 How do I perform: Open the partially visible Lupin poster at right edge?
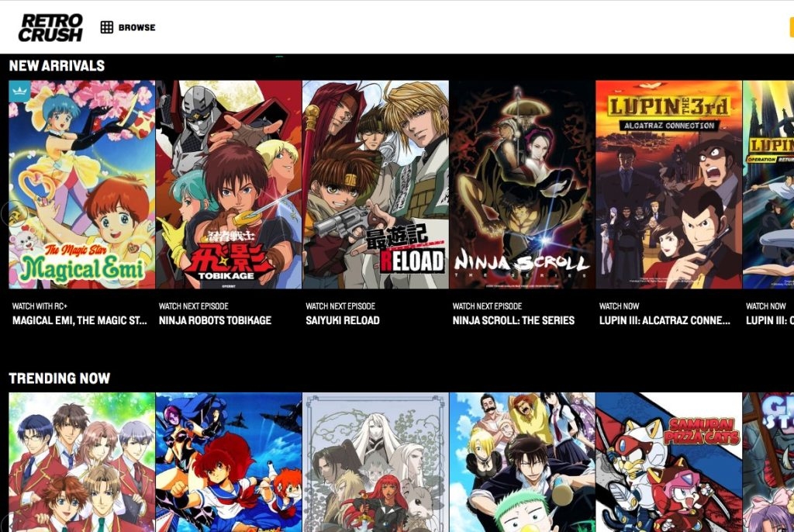pyautogui.click(x=768, y=185)
